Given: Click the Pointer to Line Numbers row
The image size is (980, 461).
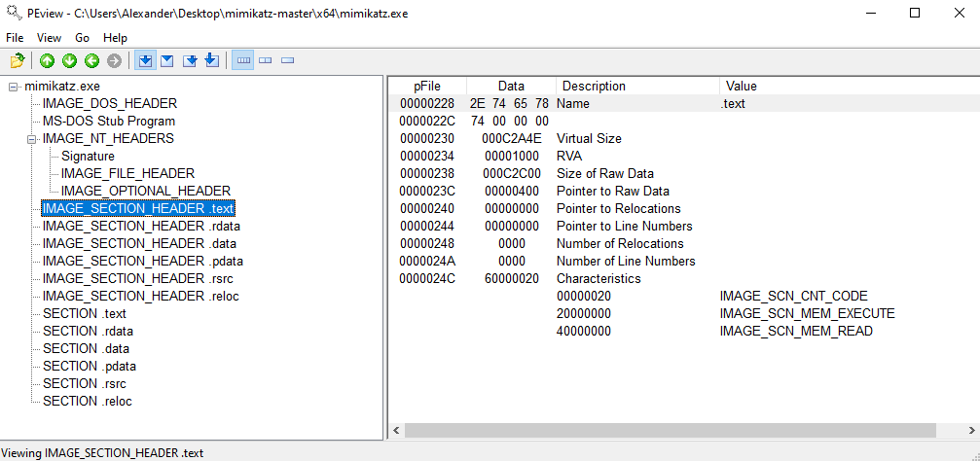Looking at the screenshot, I should click(684, 227).
